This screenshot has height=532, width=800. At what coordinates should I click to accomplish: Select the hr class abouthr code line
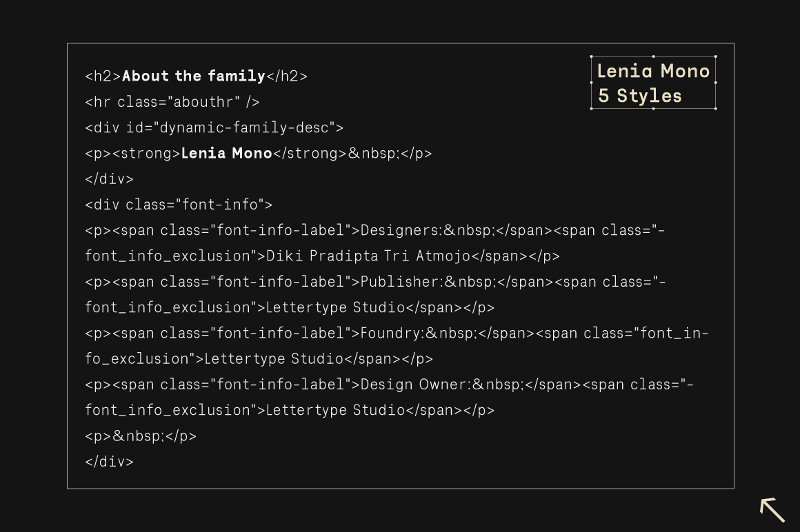[172, 101]
